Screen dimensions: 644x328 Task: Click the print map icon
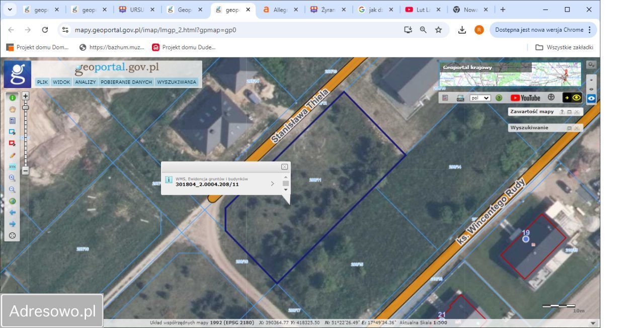click(460, 98)
